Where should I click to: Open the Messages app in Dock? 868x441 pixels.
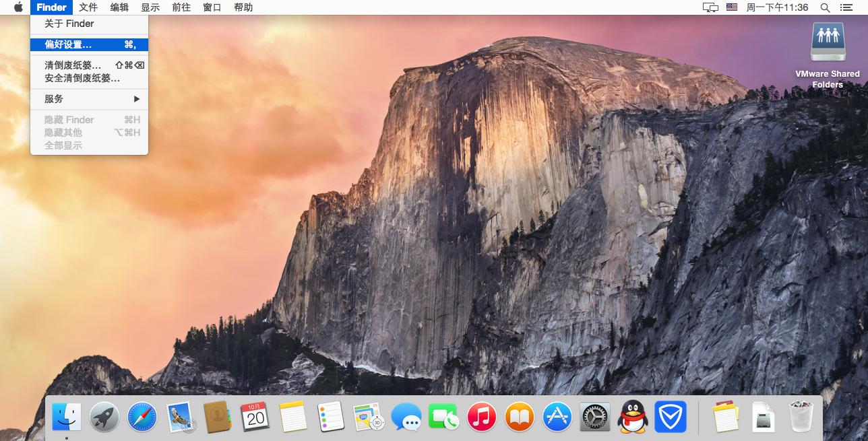[406, 417]
